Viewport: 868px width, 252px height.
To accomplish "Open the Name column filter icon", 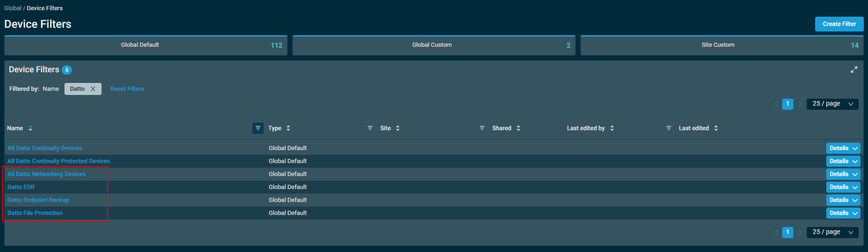I will coord(258,128).
